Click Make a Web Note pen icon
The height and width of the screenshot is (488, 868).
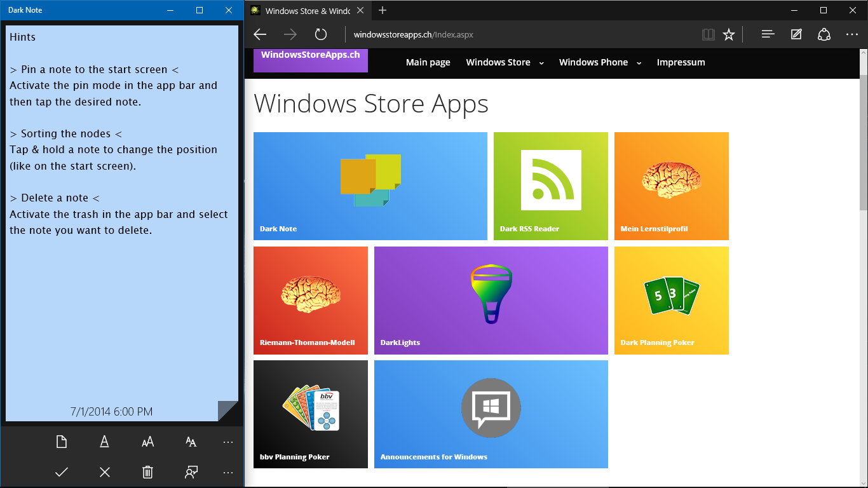(796, 34)
